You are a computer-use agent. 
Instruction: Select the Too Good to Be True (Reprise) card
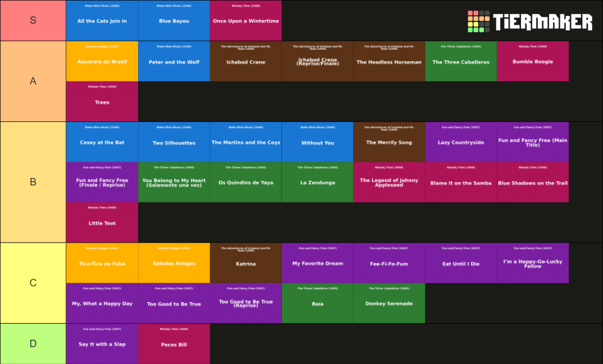click(x=246, y=303)
